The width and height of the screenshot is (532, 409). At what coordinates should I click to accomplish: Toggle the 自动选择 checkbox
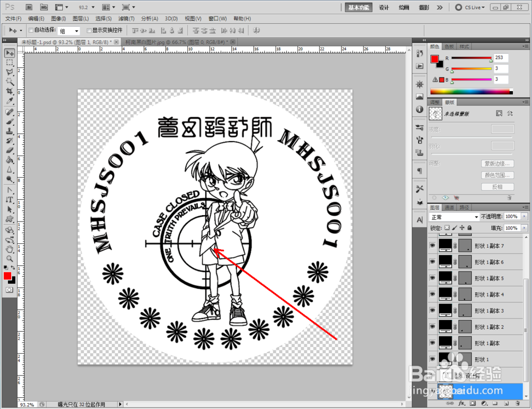coord(31,30)
